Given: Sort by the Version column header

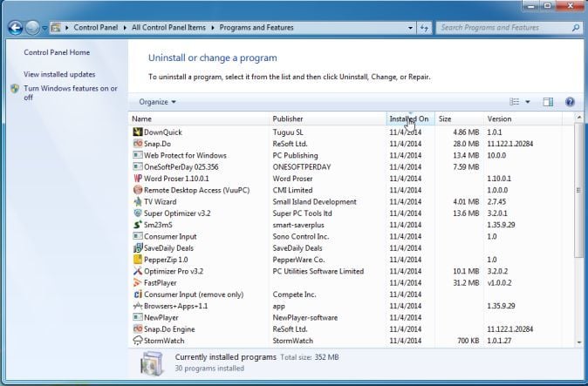Looking at the screenshot, I should point(523,119).
